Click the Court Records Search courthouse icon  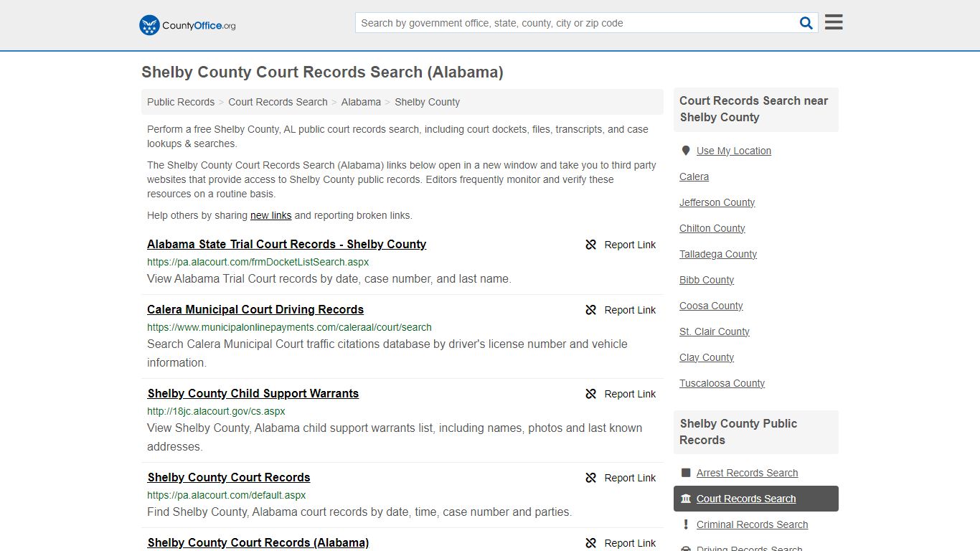pyautogui.click(x=686, y=499)
